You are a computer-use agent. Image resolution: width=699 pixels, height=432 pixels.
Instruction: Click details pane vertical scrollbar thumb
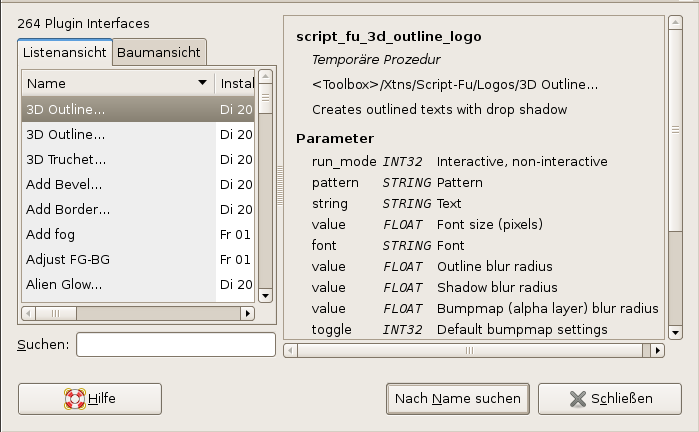click(675, 130)
